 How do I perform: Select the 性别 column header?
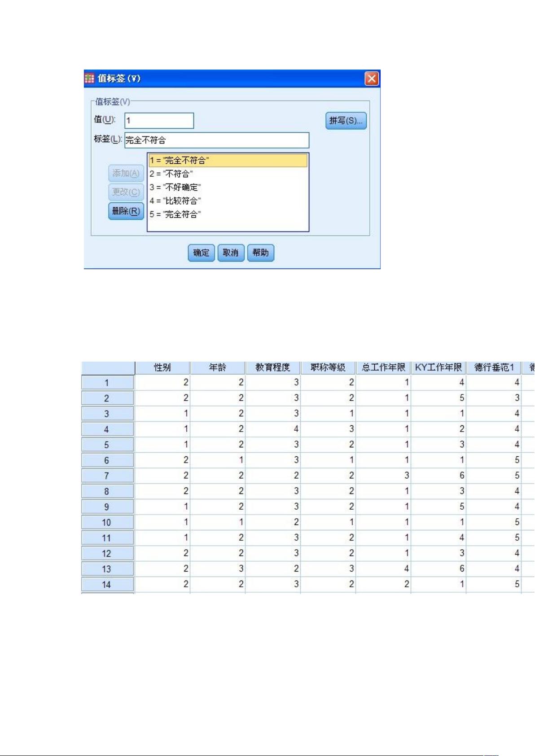162,367
